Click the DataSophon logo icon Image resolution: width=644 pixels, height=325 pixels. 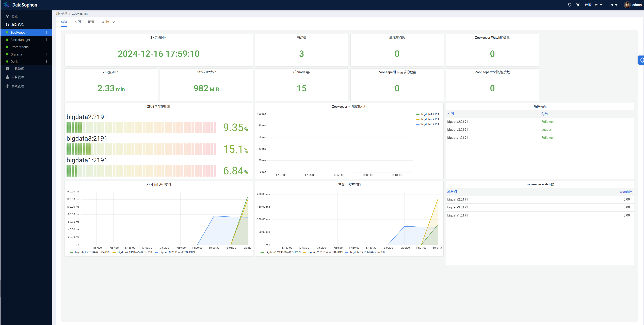(x=6, y=5)
